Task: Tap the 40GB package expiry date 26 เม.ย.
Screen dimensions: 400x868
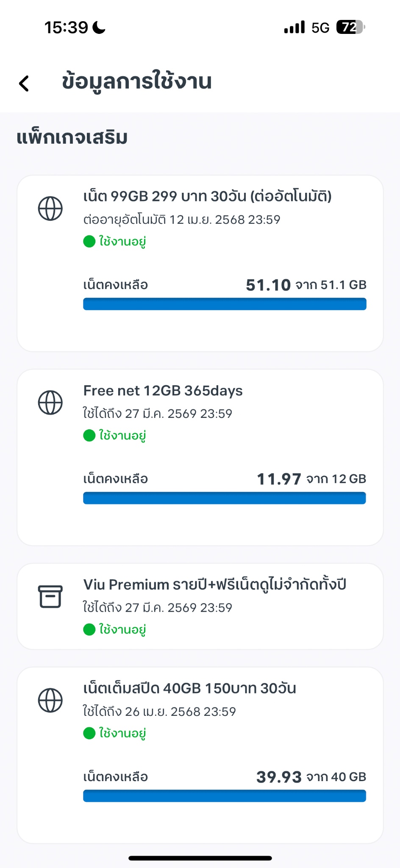Action: 159,711
